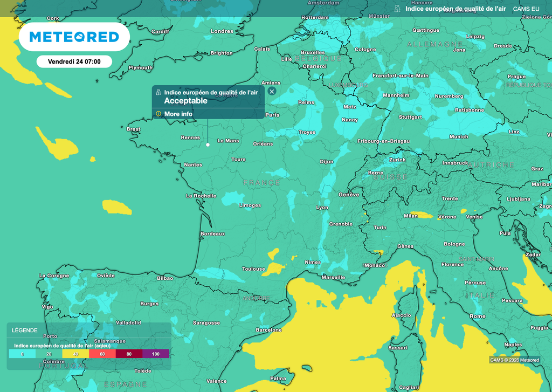This screenshot has width=552, height=392.
Task: Click the Meteored logo
Action: click(74, 37)
